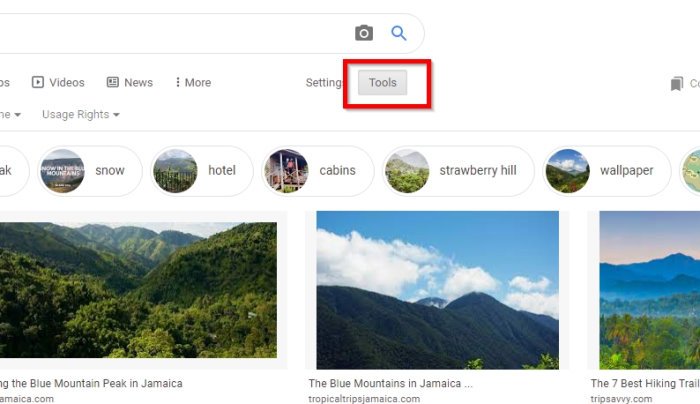Click the search by image camera icon
The width and height of the screenshot is (700, 404).
[364, 33]
